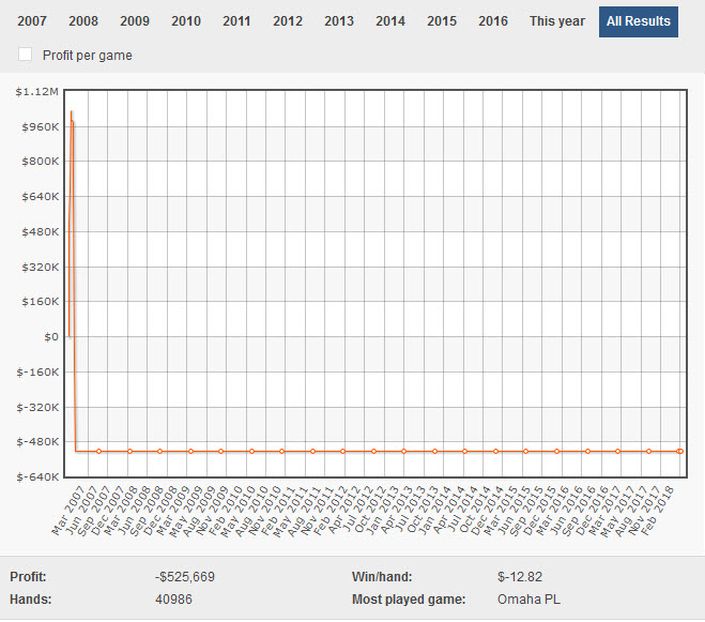Switch to the 2008 results tab
The image size is (705, 622).
tap(83, 21)
